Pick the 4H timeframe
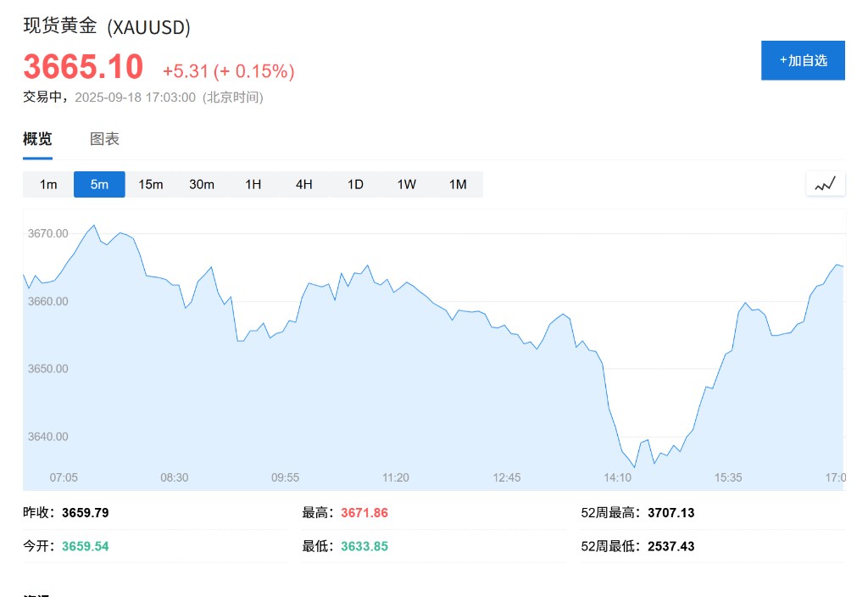The height and width of the screenshot is (597, 868). pos(304,184)
